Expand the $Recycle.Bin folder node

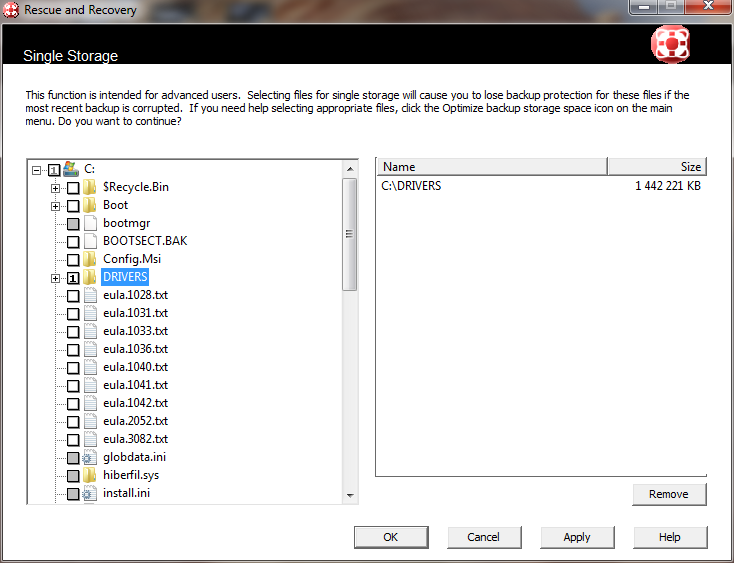[56, 187]
